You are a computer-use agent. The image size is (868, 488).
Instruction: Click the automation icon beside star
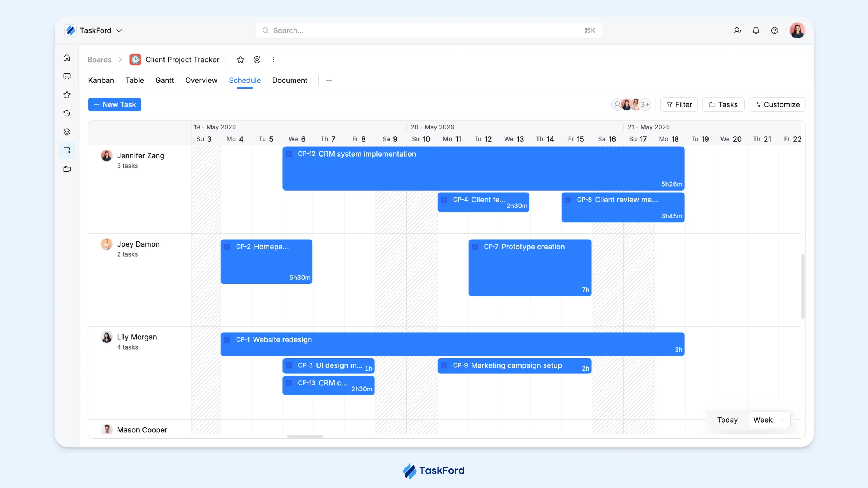tap(257, 60)
